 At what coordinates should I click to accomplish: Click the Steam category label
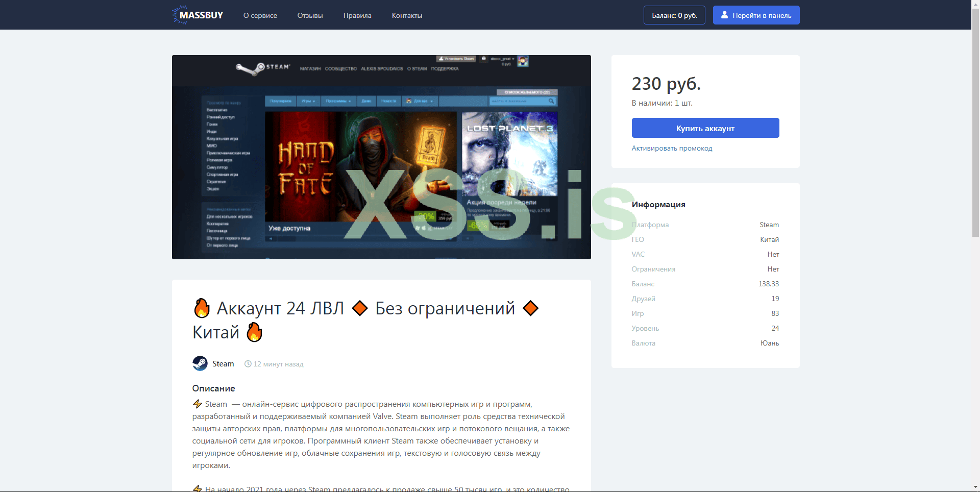coord(223,364)
